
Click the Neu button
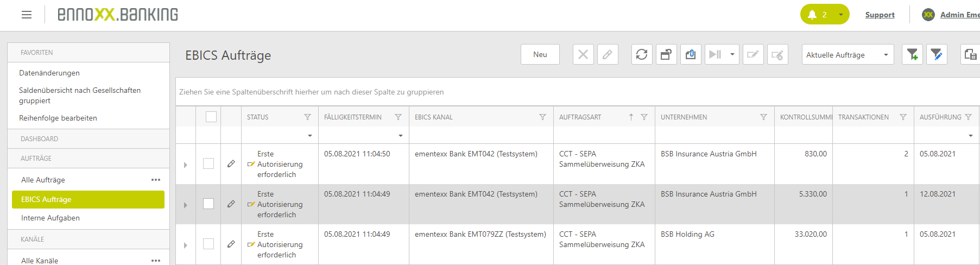coord(540,54)
